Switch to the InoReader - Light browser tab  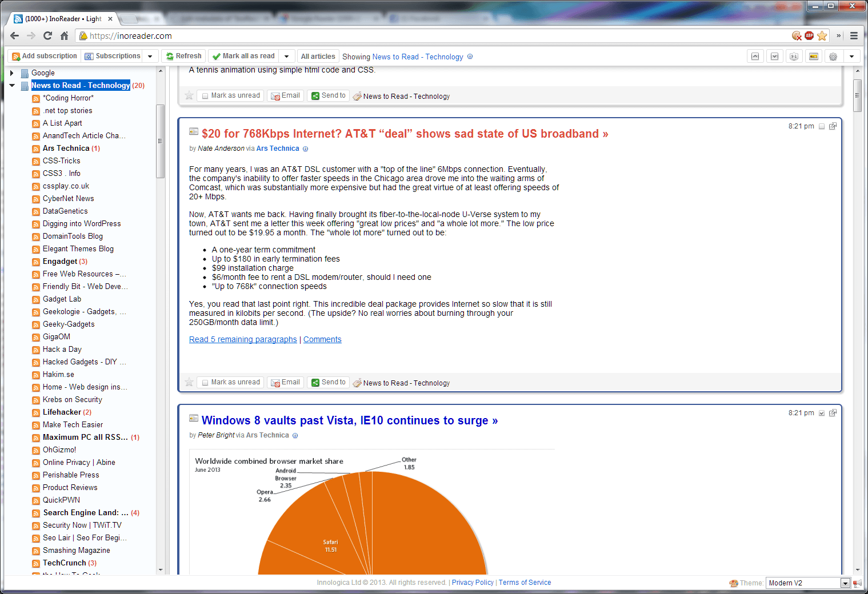tap(63, 19)
